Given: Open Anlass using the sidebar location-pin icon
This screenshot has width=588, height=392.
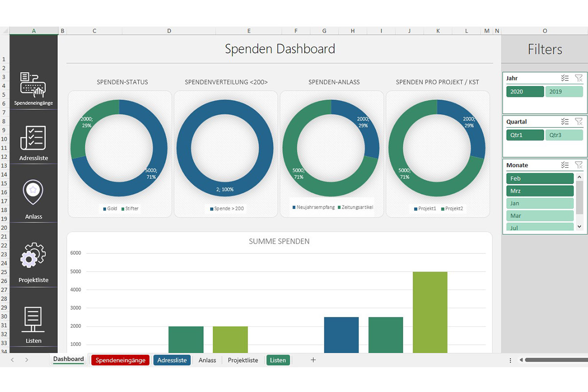Looking at the screenshot, I should [x=33, y=192].
